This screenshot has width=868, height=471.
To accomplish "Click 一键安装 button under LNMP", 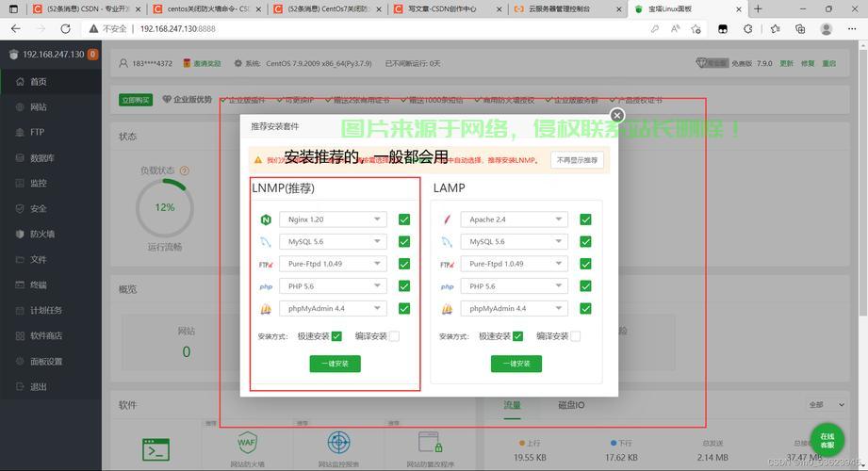I will [x=335, y=364].
